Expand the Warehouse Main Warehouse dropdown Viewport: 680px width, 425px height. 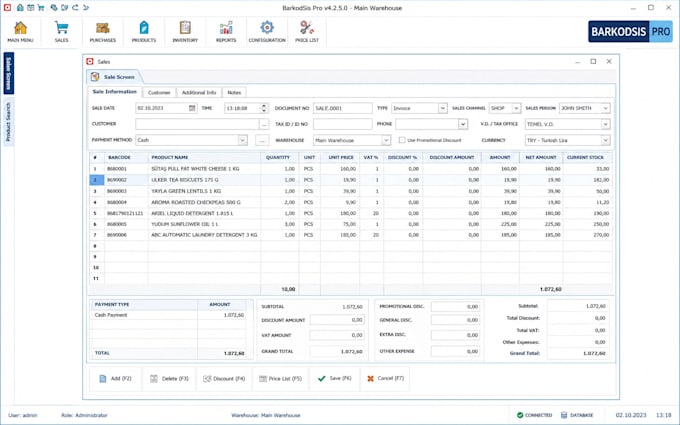pos(386,140)
